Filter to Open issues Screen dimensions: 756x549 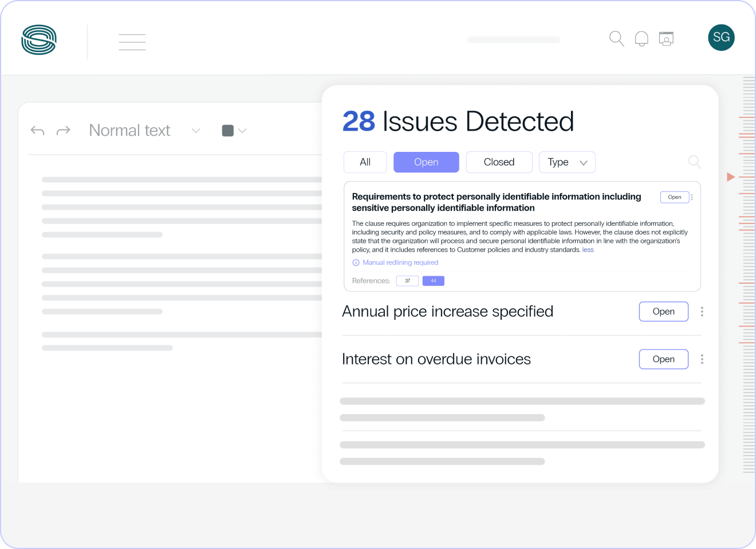point(426,162)
